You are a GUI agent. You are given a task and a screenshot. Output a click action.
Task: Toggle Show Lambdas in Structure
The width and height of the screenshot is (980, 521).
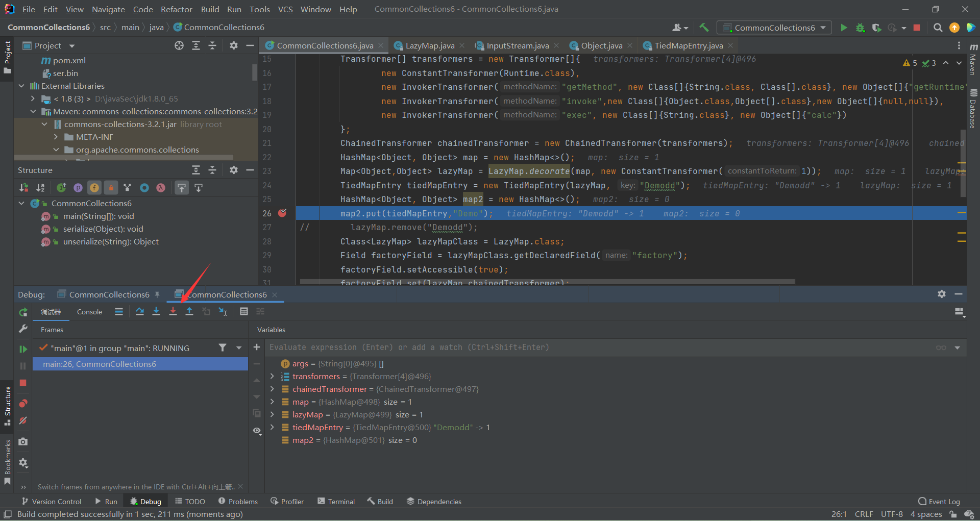[x=161, y=188]
